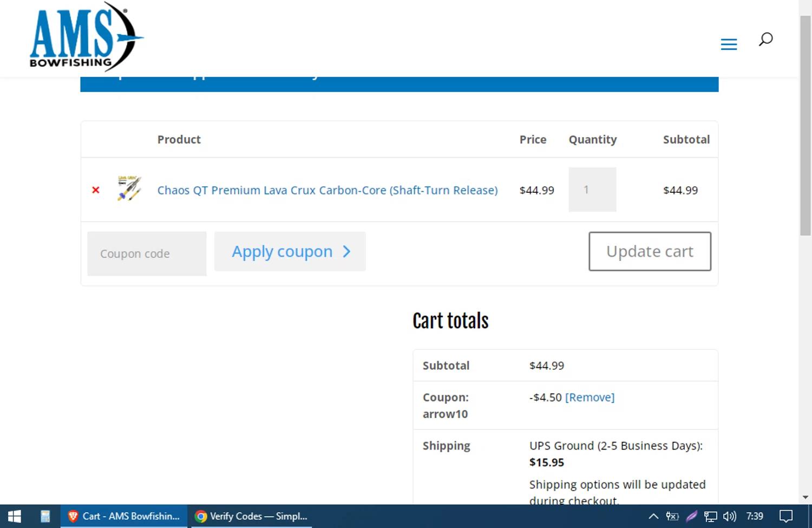Open Chaos QT Premium Lava Crux product link
This screenshot has width=812, height=528.
(x=328, y=190)
